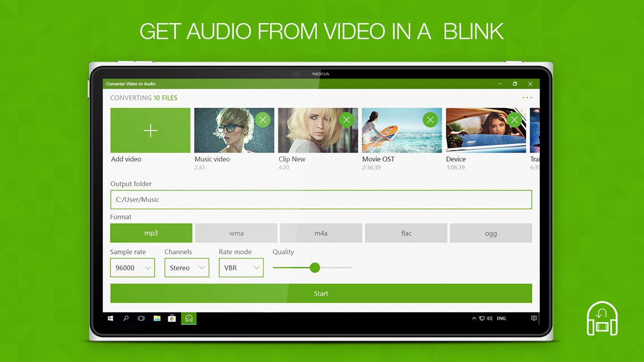Remove the Device video

(514, 120)
